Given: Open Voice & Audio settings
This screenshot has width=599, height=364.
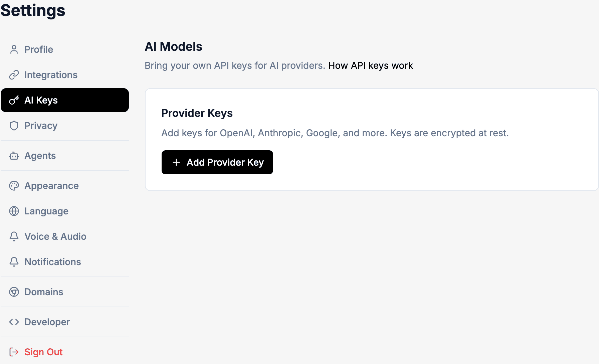Looking at the screenshot, I should point(55,236).
